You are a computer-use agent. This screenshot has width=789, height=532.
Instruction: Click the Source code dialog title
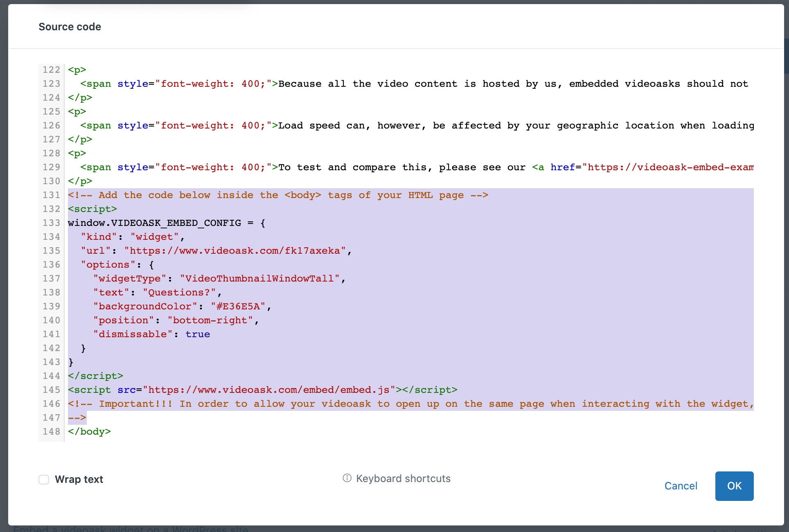click(x=70, y=27)
